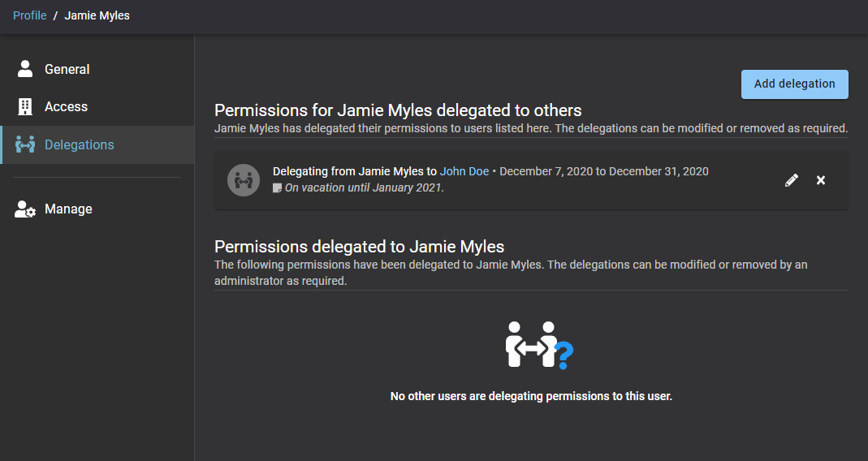Open the Access section label
868x461 pixels.
tap(66, 106)
